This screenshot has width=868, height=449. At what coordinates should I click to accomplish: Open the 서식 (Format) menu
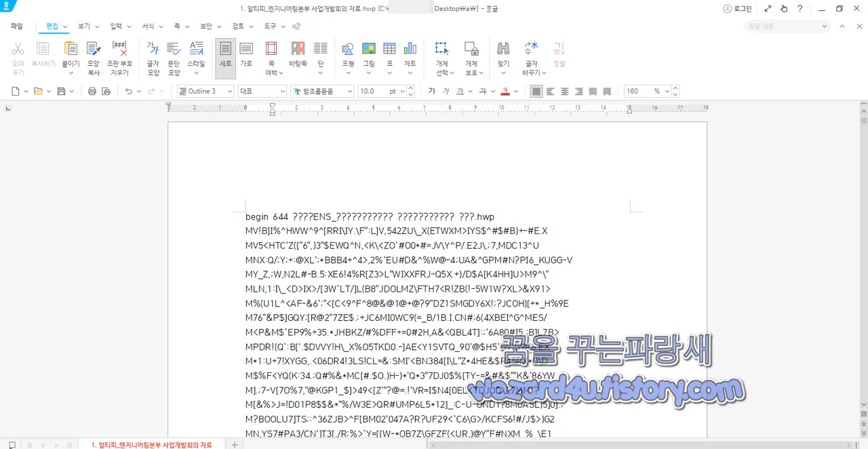[x=148, y=26]
